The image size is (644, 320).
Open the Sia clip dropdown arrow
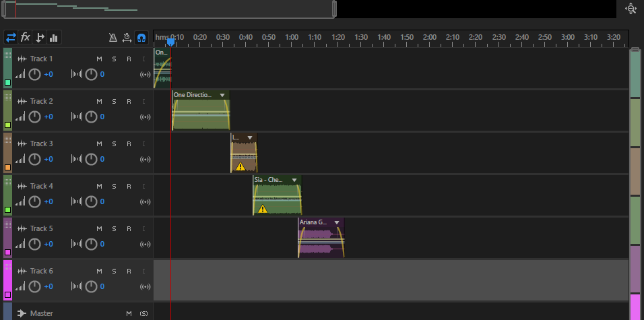tap(294, 180)
